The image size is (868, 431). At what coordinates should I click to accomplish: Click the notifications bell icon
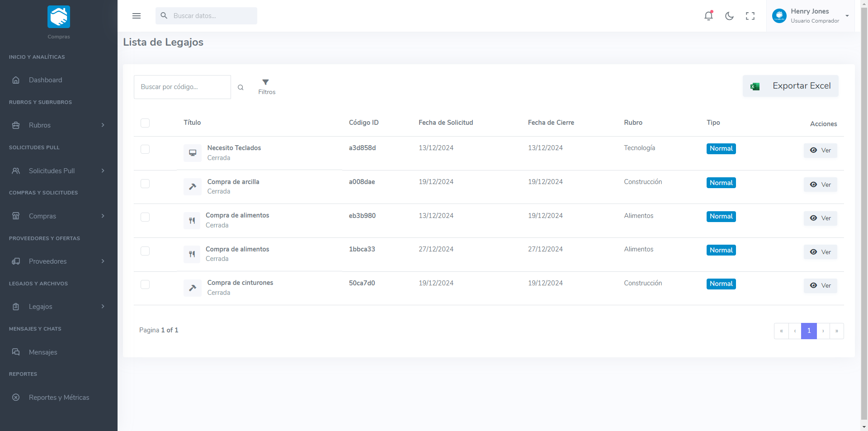pyautogui.click(x=708, y=16)
